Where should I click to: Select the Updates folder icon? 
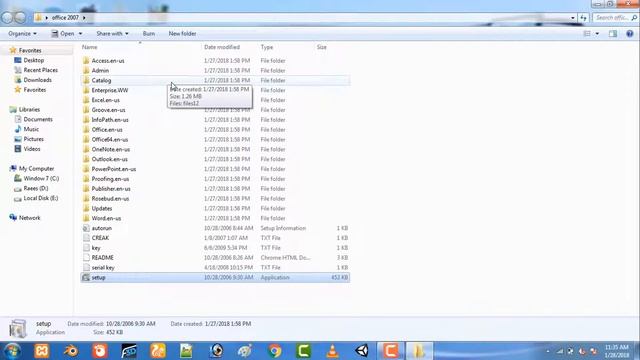click(86, 208)
